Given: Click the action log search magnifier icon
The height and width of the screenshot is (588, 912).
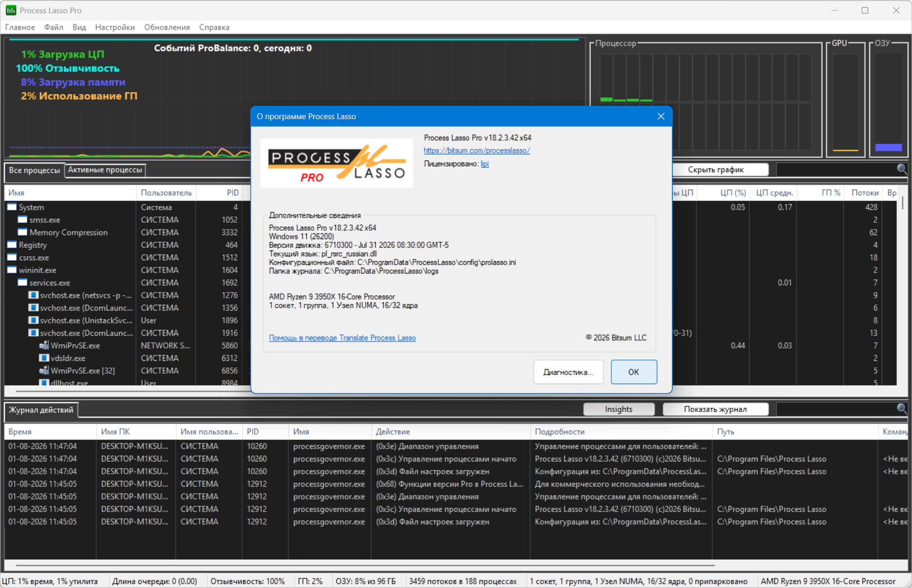Looking at the screenshot, I should 901,408.
